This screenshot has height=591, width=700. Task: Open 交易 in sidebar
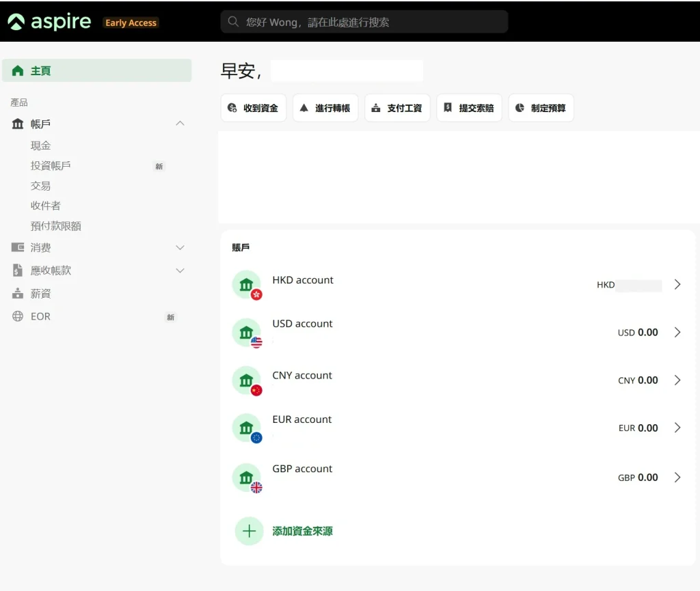(40, 186)
